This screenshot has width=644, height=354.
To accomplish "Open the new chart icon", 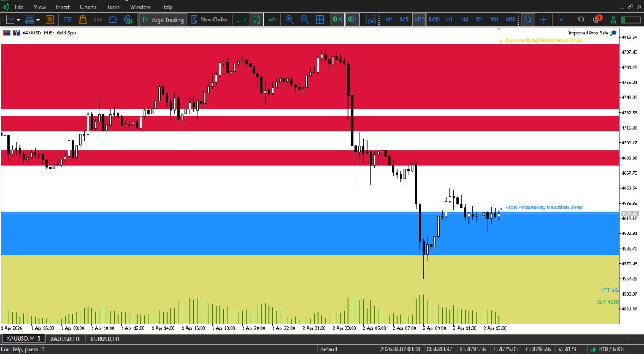I will (10, 19).
